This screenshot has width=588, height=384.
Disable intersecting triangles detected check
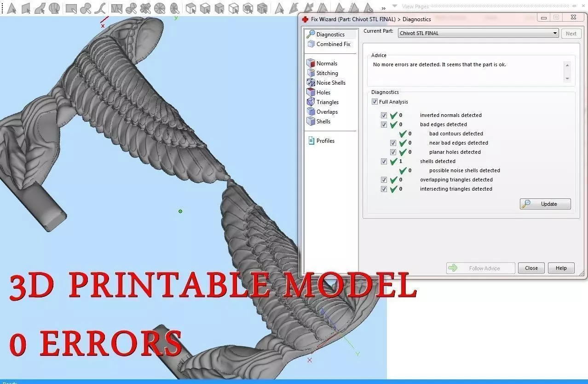pyautogui.click(x=384, y=189)
